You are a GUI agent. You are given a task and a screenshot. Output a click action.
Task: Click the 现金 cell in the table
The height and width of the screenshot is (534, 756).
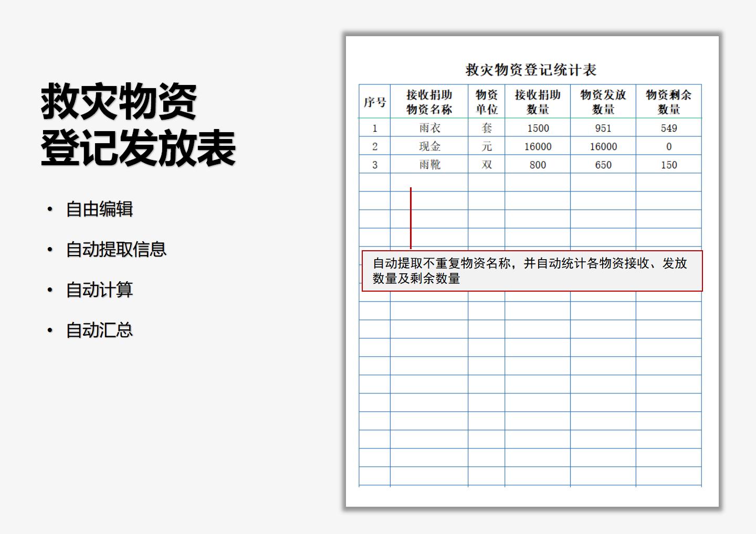pyautogui.click(x=429, y=146)
